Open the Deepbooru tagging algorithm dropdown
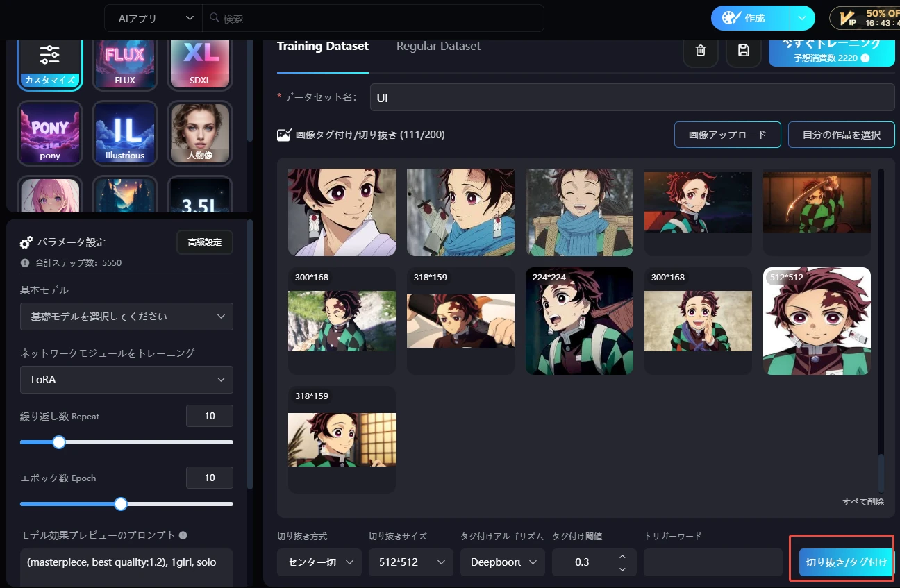900x588 pixels. tap(502, 562)
